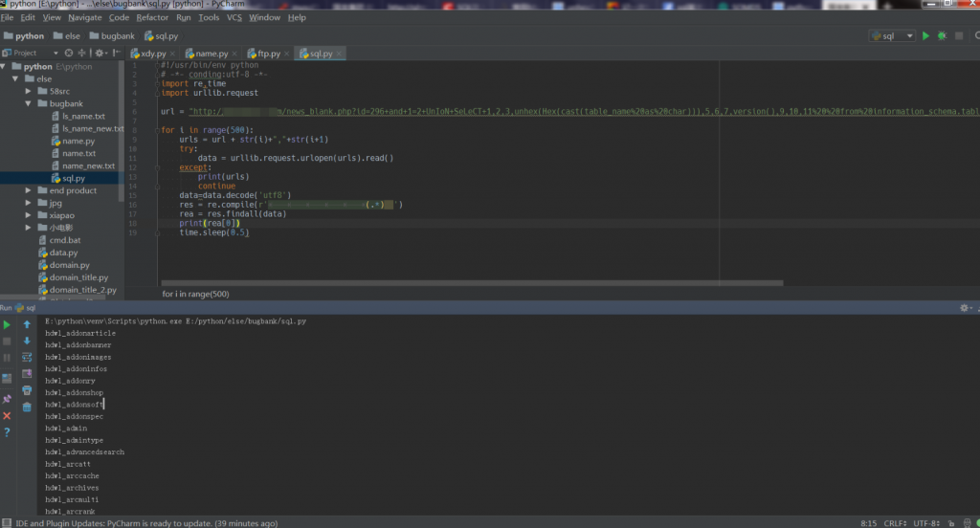
Task: Click the Project tree vertical scrollbar
Action: (x=122, y=131)
